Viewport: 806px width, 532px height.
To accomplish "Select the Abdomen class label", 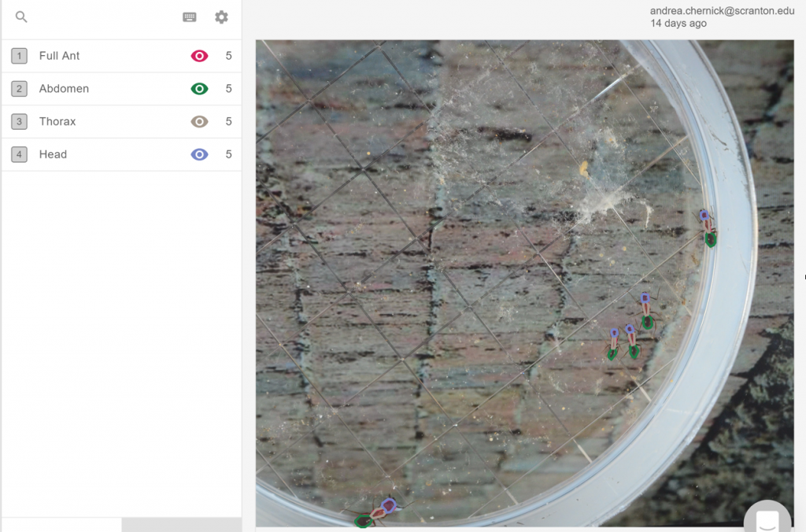I will tap(64, 89).
